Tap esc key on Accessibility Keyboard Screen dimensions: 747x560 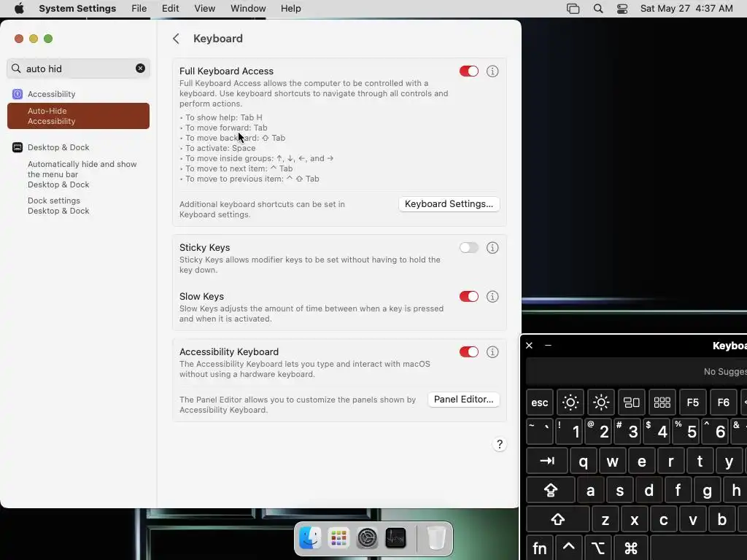click(x=540, y=402)
